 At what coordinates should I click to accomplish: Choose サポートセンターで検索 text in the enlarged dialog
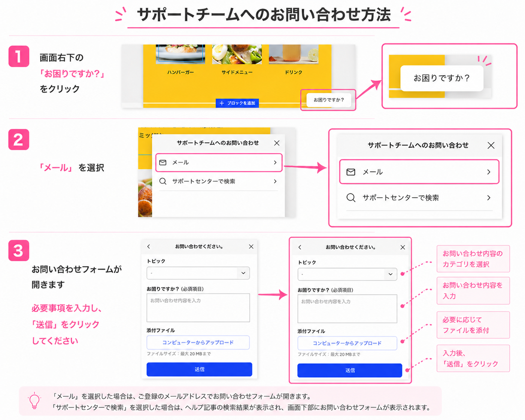point(401,198)
